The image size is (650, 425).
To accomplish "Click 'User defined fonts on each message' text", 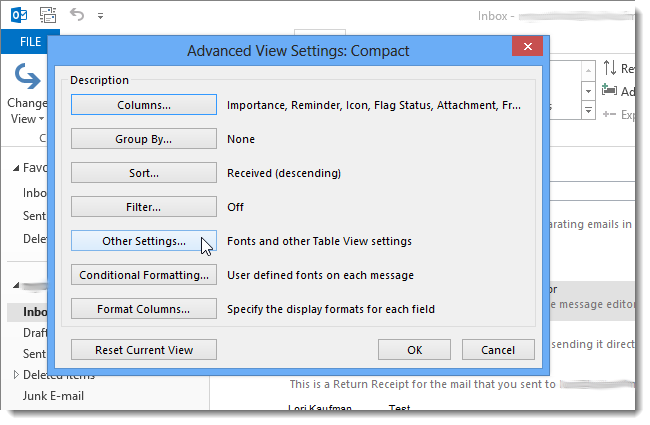I will [x=320, y=275].
